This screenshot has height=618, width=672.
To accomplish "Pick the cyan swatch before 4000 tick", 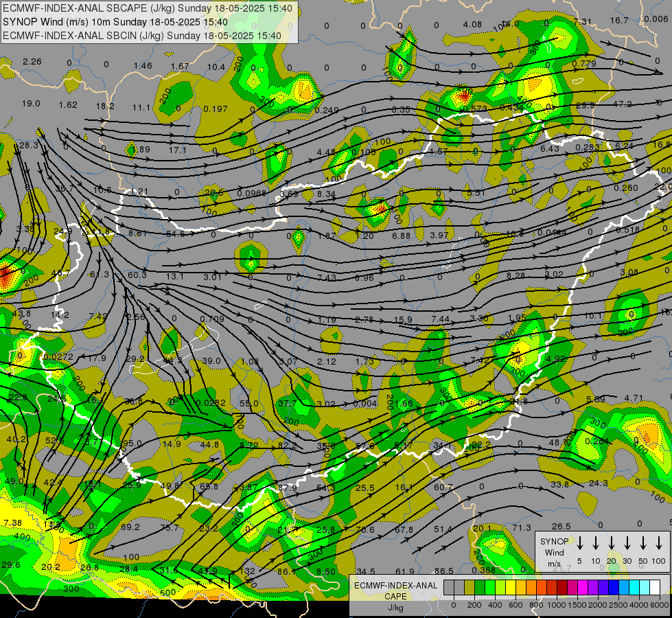I will (635, 587).
